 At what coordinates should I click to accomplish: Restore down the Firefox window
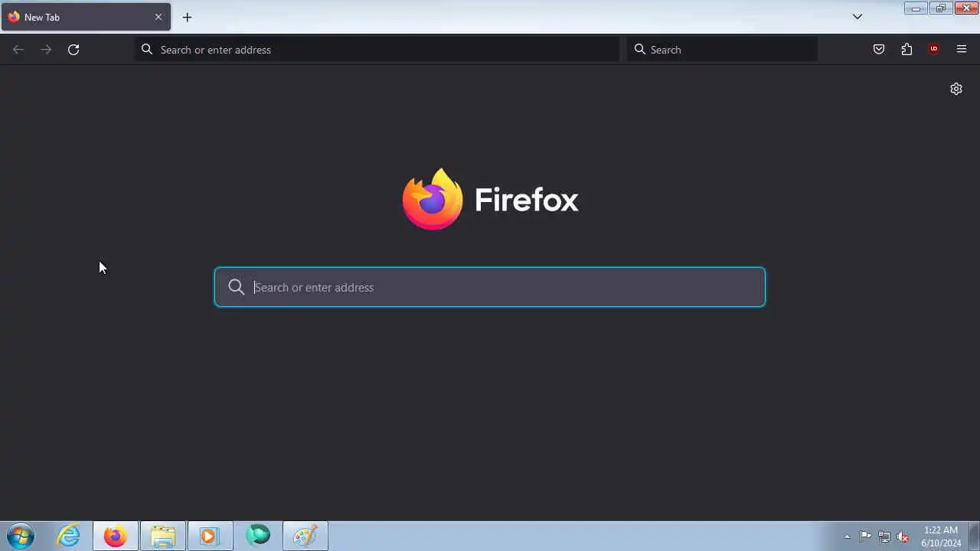941,8
